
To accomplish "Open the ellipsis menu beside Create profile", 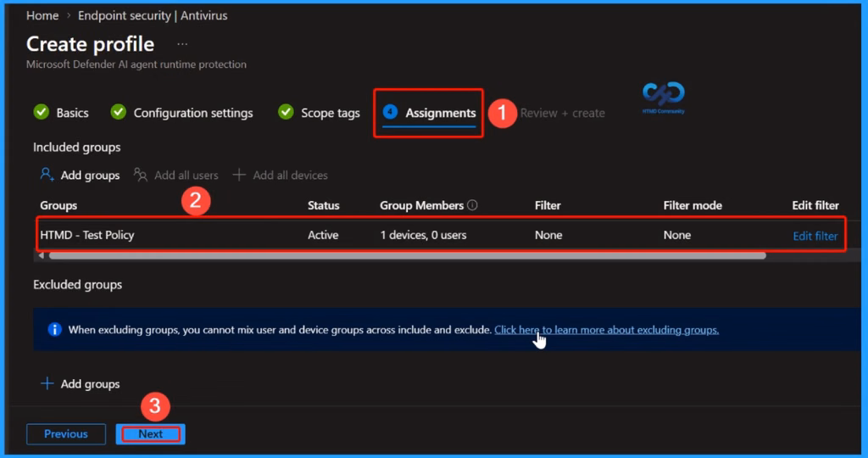I will (x=182, y=44).
